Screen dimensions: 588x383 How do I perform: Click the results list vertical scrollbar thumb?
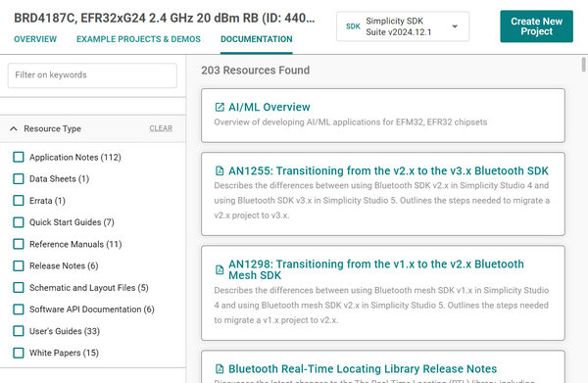coord(583,64)
